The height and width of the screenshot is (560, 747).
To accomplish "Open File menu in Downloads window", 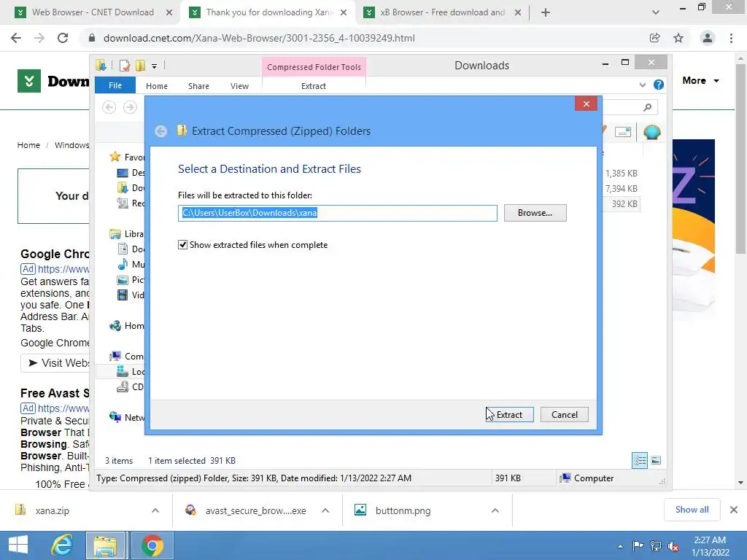I will pyautogui.click(x=115, y=85).
